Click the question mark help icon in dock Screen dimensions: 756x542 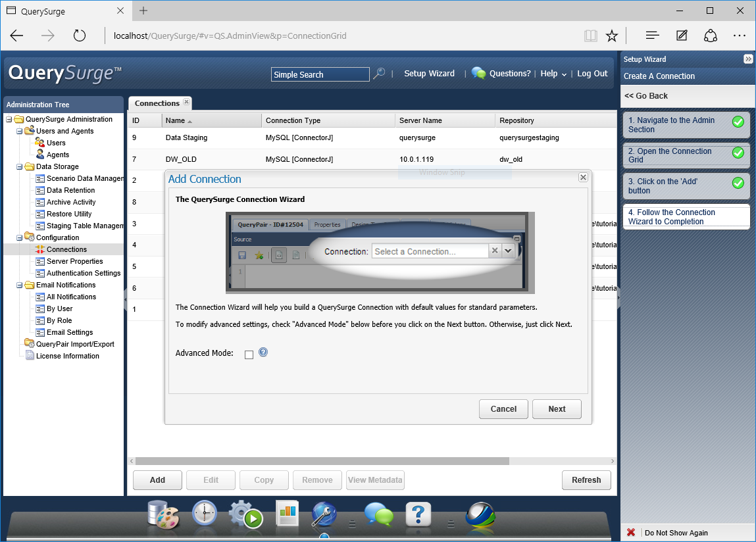418,514
